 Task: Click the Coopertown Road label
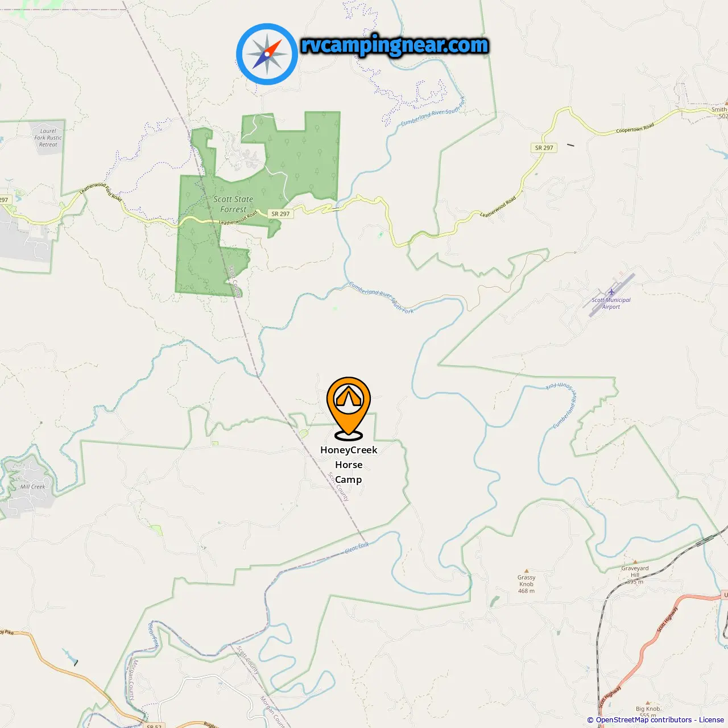(635, 128)
